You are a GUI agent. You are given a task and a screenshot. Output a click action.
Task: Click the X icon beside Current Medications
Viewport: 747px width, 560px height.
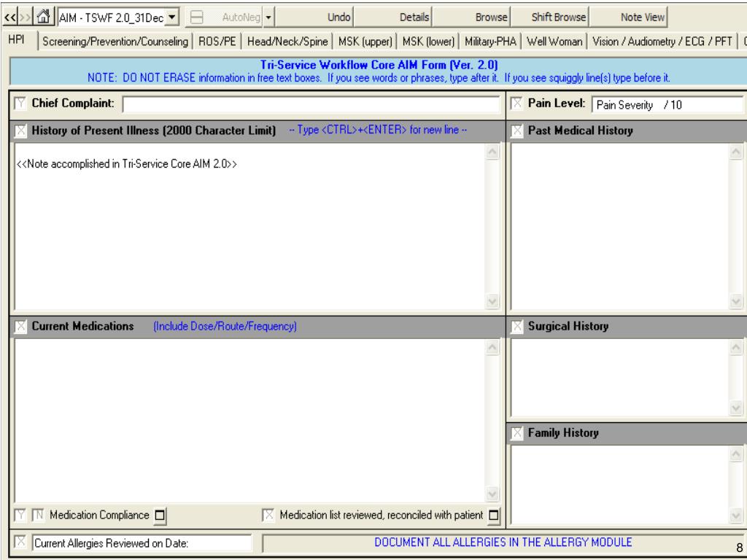(x=21, y=327)
